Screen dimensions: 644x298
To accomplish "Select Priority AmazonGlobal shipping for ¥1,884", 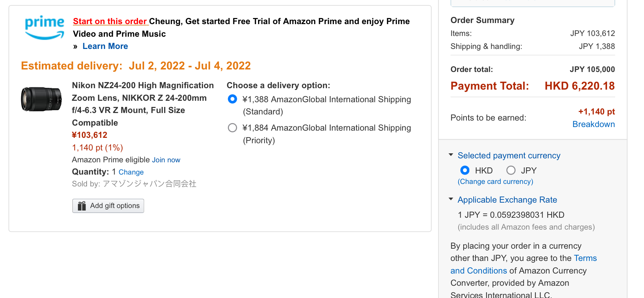I will pos(233,128).
